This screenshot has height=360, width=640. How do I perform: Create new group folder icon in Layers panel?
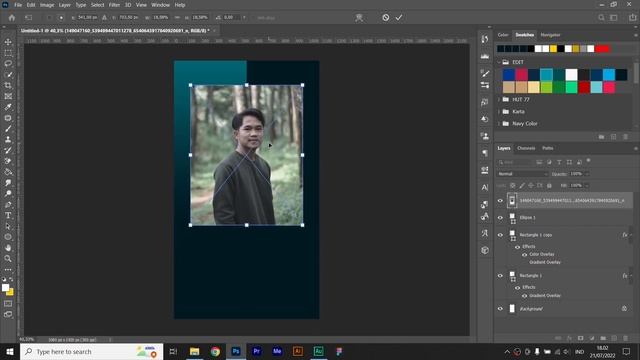pyautogui.click(x=603, y=338)
